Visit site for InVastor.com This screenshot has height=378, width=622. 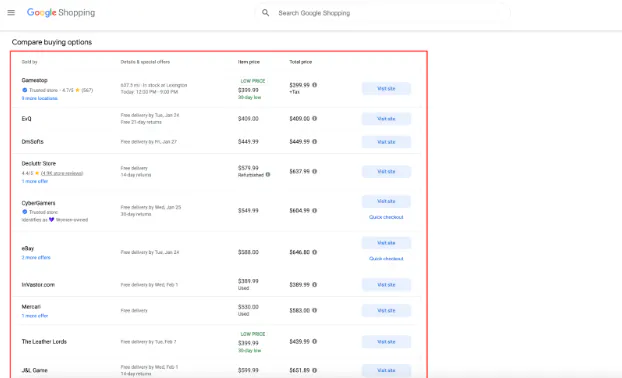pos(386,285)
